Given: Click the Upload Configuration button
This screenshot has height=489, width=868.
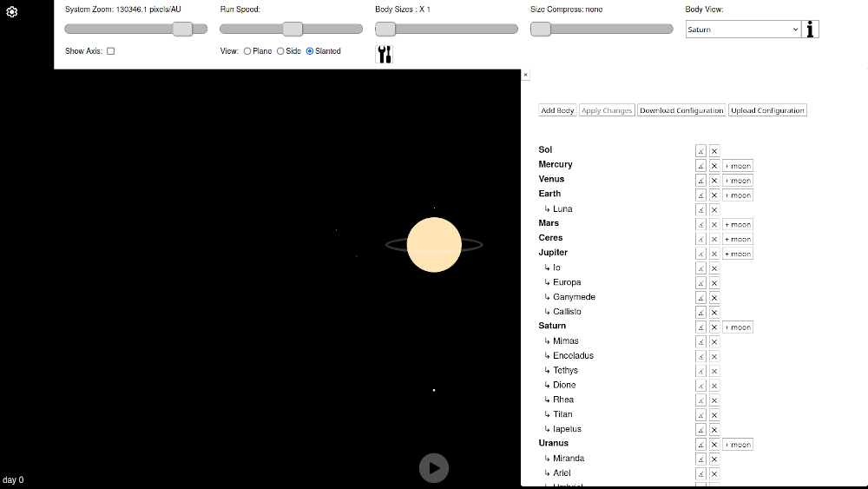Looking at the screenshot, I should point(767,110).
